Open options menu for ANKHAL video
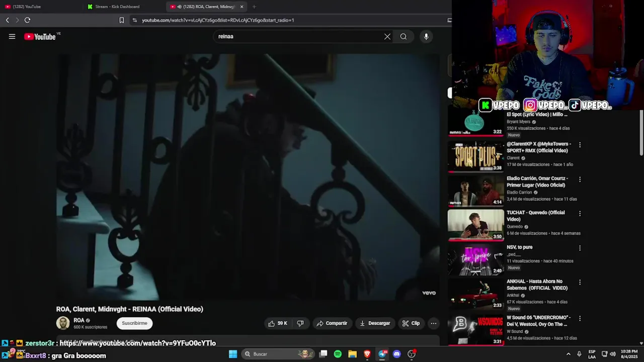 pos(580,282)
